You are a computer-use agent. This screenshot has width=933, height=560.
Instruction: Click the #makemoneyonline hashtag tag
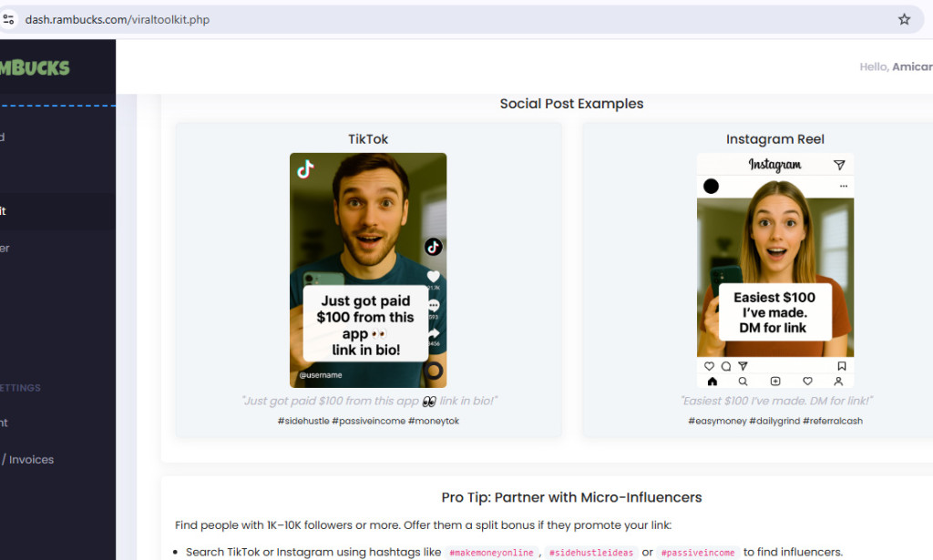pyautogui.click(x=491, y=553)
